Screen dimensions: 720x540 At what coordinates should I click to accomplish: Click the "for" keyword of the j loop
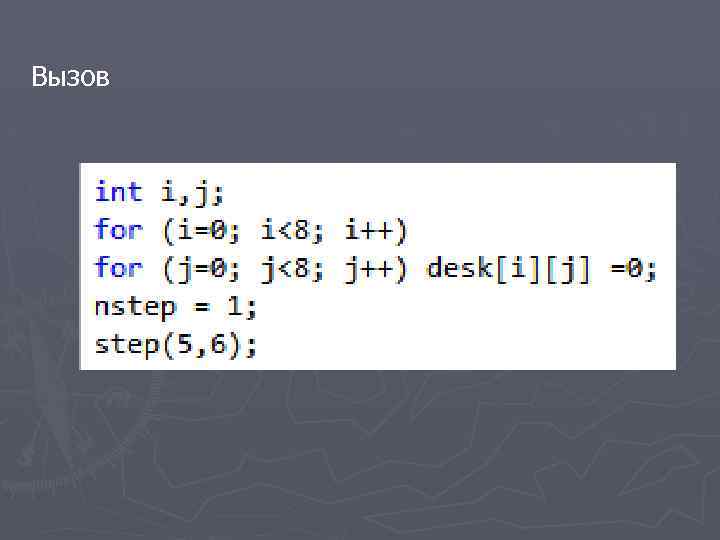pos(119,268)
